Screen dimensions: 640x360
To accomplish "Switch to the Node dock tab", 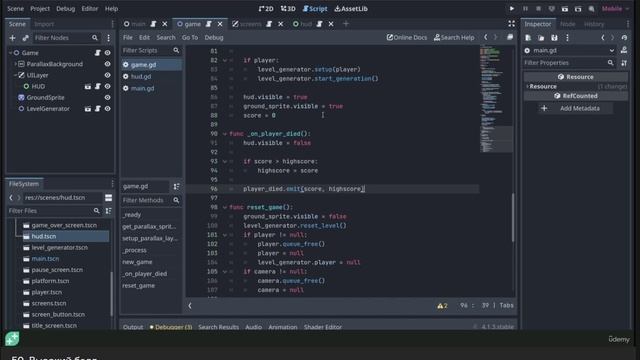I will (568, 24).
